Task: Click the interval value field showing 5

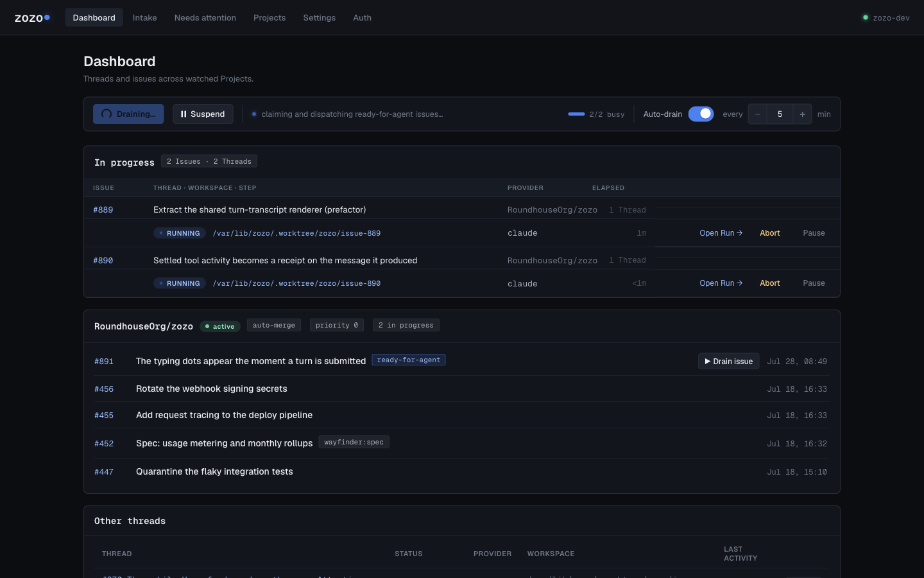Action: click(780, 114)
